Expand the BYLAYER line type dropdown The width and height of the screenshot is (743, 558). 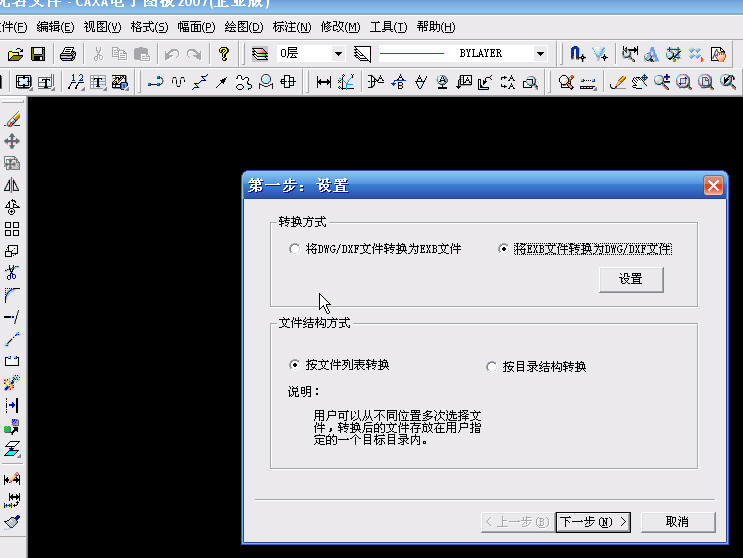click(540, 54)
